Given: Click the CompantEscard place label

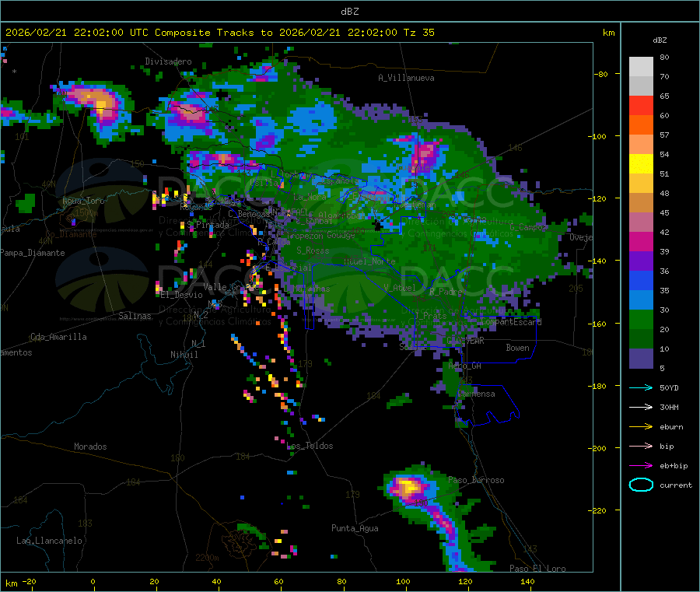Looking at the screenshot, I should pyautogui.click(x=511, y=321).
